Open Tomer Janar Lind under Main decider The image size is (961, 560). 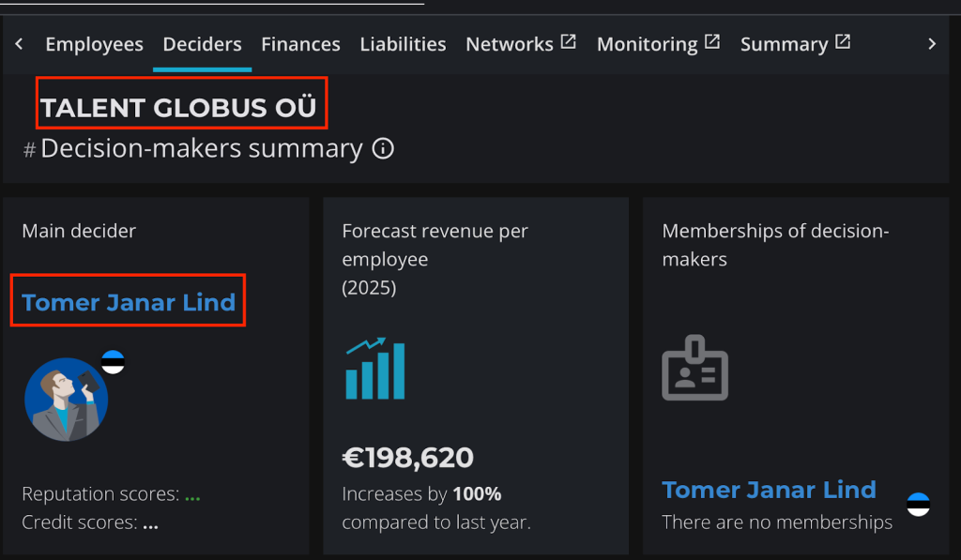pos(129,303)
